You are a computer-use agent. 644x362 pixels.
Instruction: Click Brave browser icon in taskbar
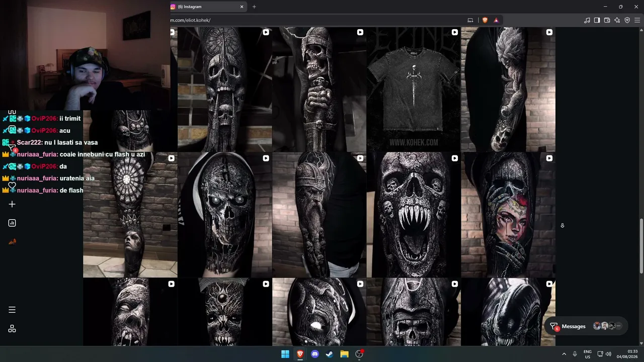(x=300, y=354)
